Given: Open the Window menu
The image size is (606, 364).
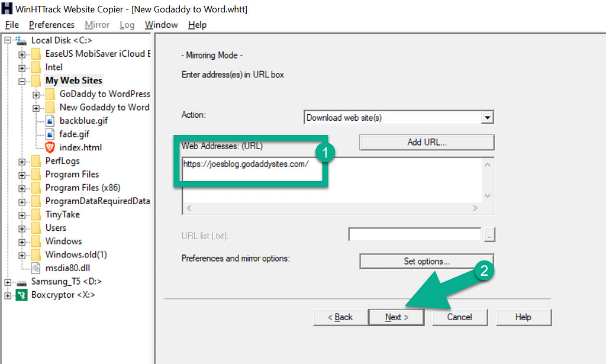Looking at the screenshot, I should [x=161, y=25].
